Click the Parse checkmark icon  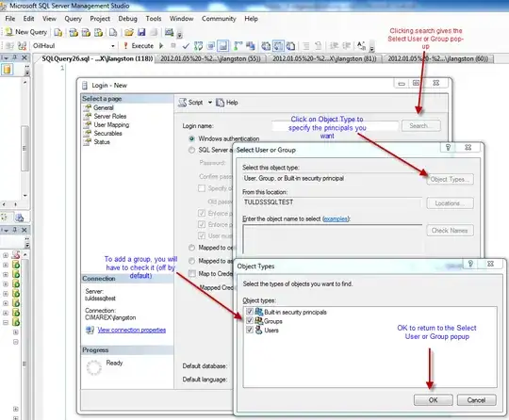click(186, 46)
